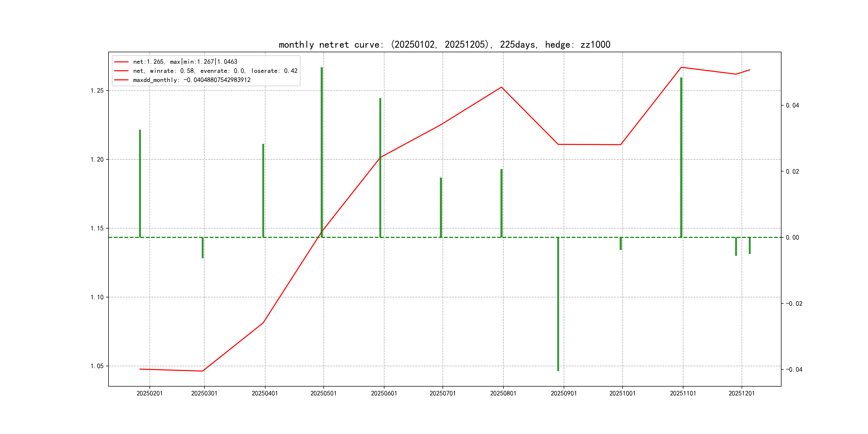This screenshot has height=434, width=868.
Task: Click the 0.00 right axis tick label
Action: tap(792, 238)
